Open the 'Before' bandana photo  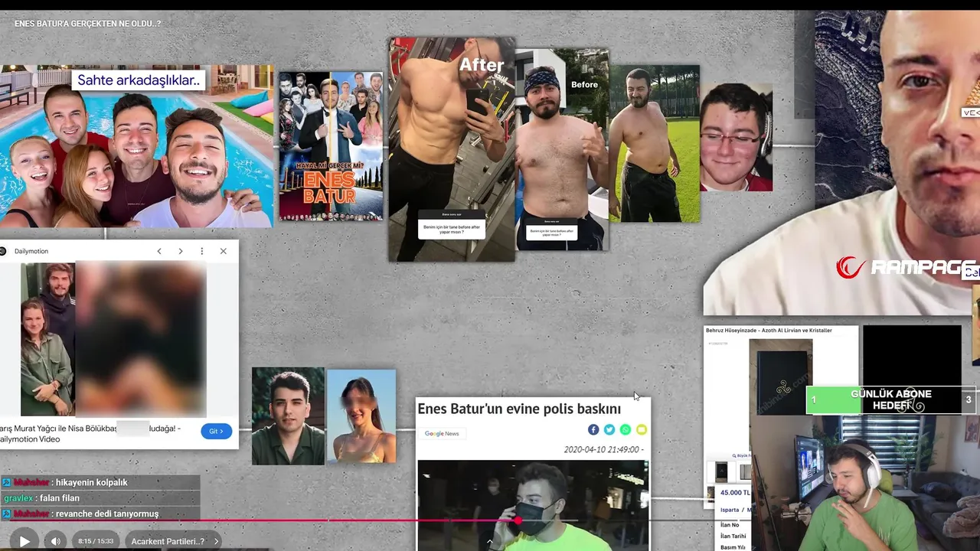point(562,149)
